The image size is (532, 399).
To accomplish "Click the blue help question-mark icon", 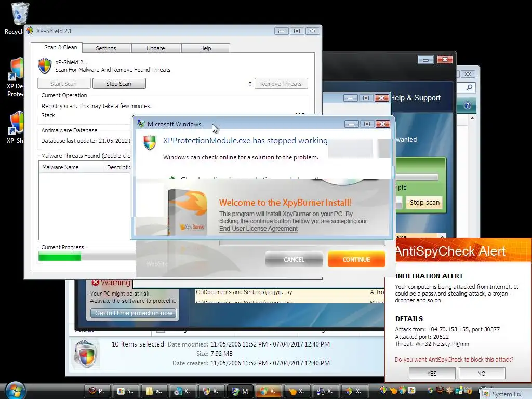I will tap(467, 105).
